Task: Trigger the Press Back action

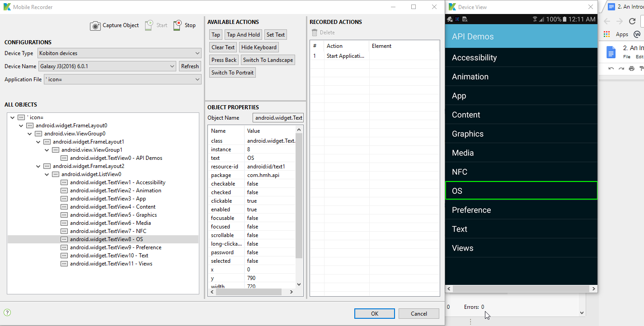Action: point(223,60)
